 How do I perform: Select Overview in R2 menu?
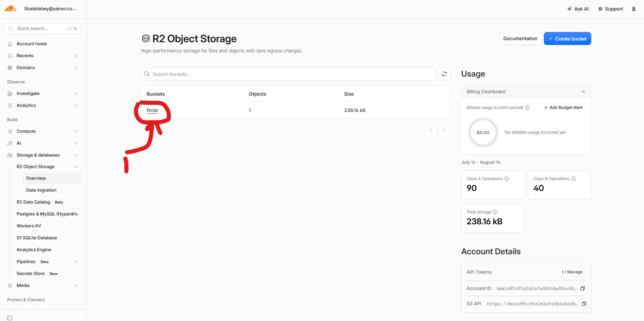tap(52, 178)
